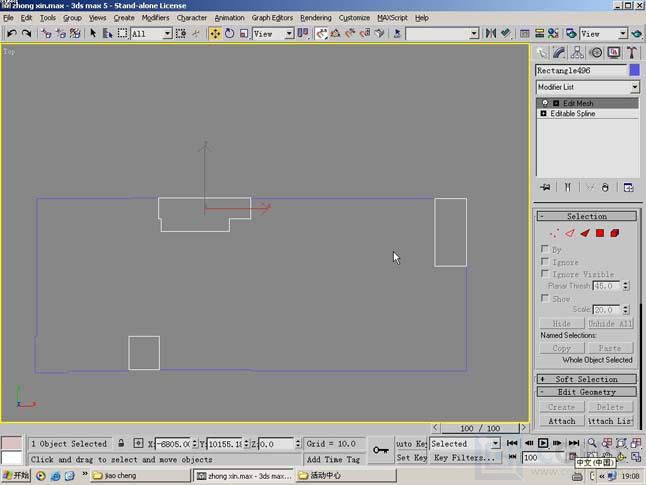Click the Set Key button

[x=411, y=457]
